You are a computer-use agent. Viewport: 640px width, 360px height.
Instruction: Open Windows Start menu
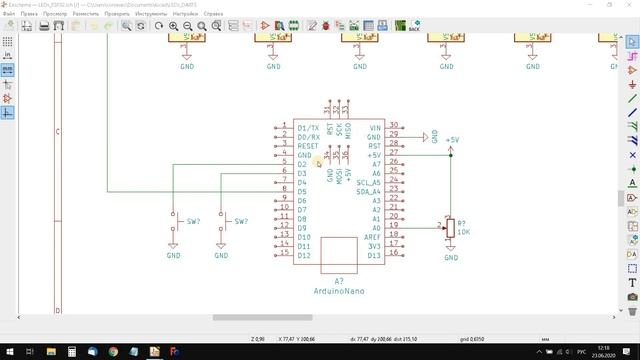[9, 351]
